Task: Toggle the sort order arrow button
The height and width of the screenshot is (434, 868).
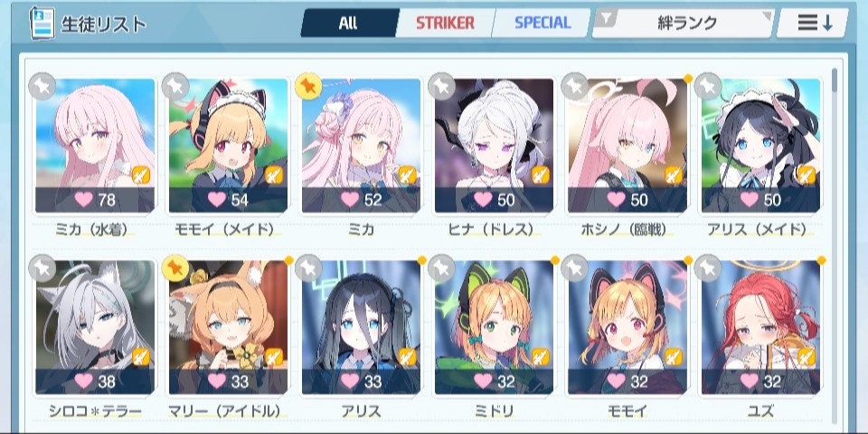Action: tap(812, 24)
